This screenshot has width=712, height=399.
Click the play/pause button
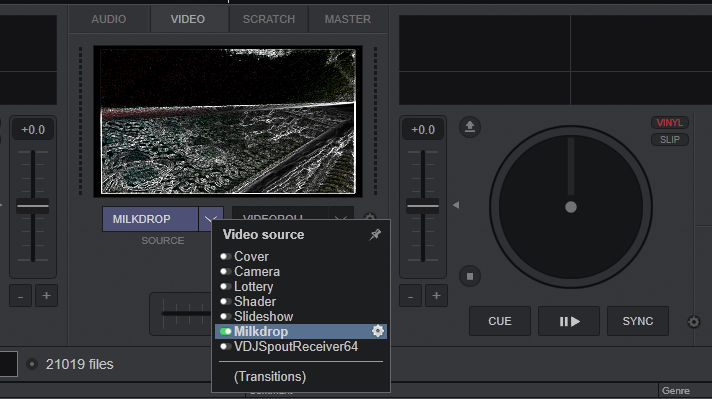(569, 321)
